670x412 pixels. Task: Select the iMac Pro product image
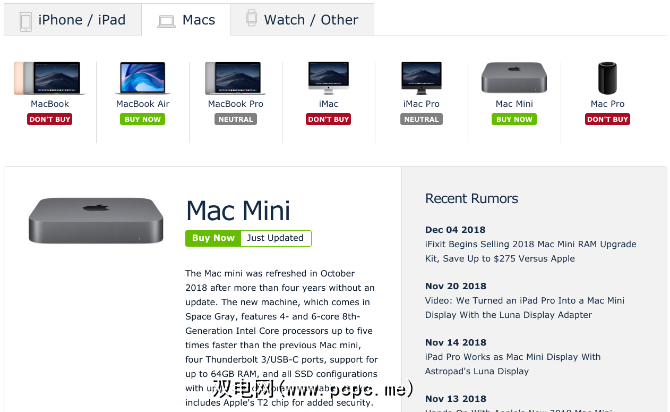point(421,78)
